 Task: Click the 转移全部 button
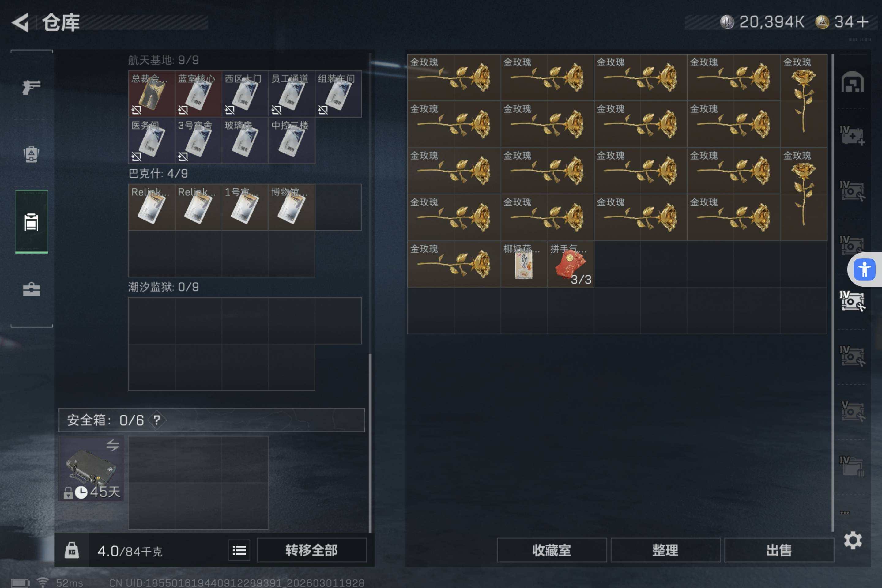coord(311,550)
